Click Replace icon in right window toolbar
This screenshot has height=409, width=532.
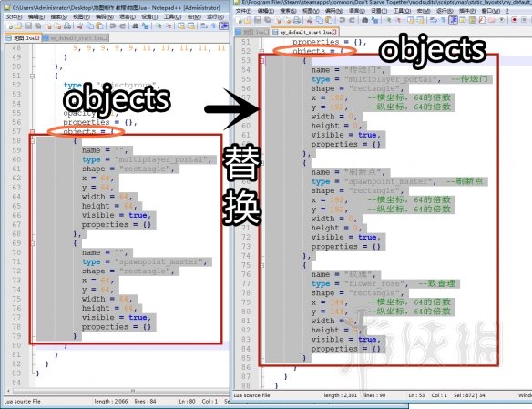point(374,20)
